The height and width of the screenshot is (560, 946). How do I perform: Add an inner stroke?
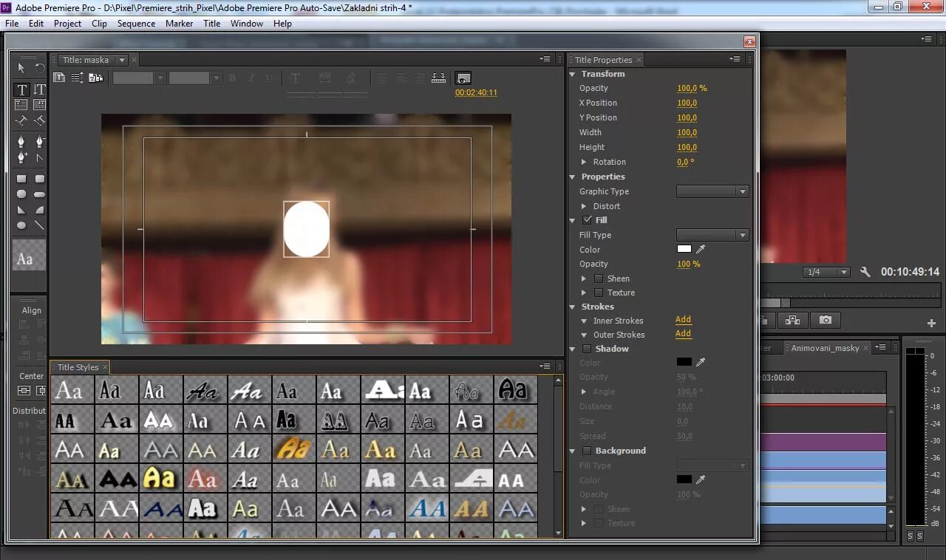683,320
